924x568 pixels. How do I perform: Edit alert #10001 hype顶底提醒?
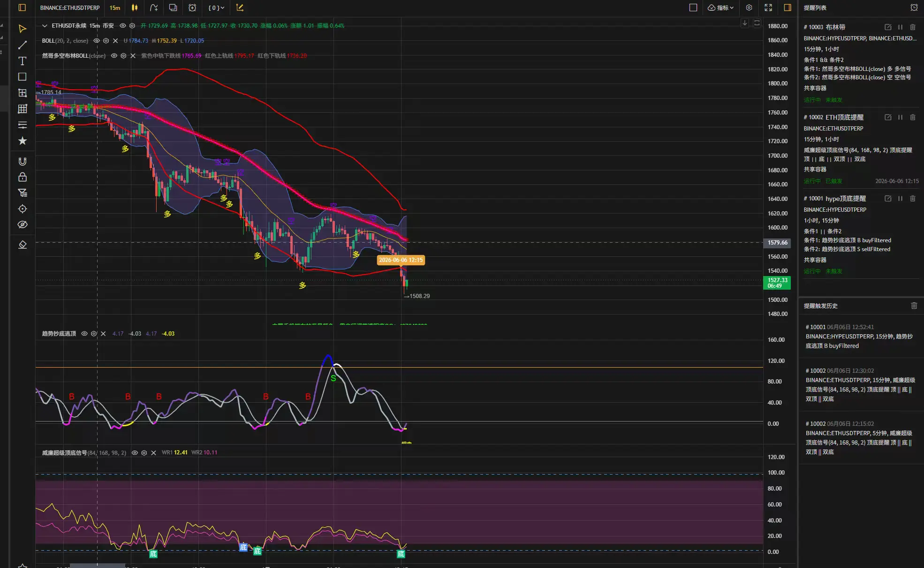888,199
